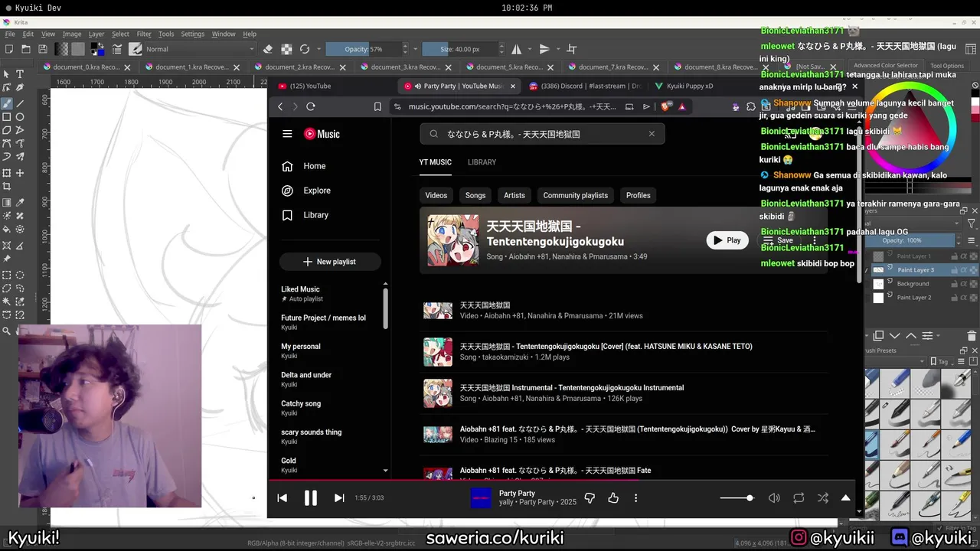Screen dimensions: 980x551
Task: Select the Freehand Brush tool
Action: click(7, 103)
